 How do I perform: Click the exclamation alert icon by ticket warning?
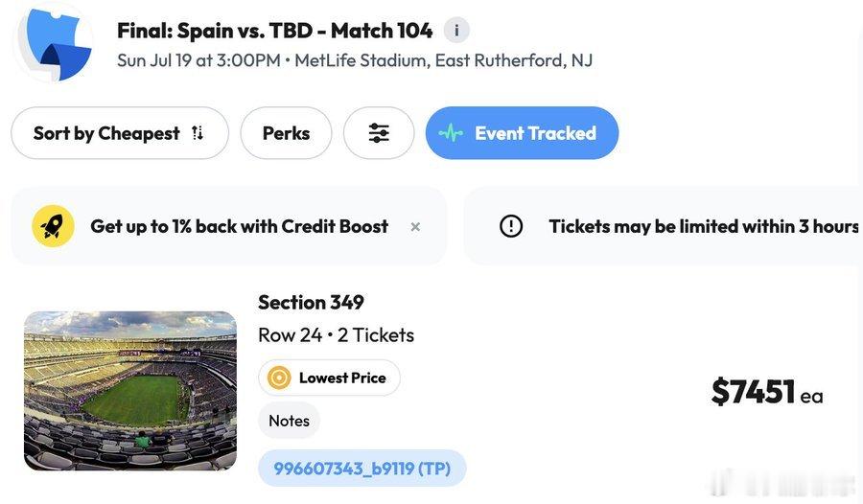tap(511, 226)
